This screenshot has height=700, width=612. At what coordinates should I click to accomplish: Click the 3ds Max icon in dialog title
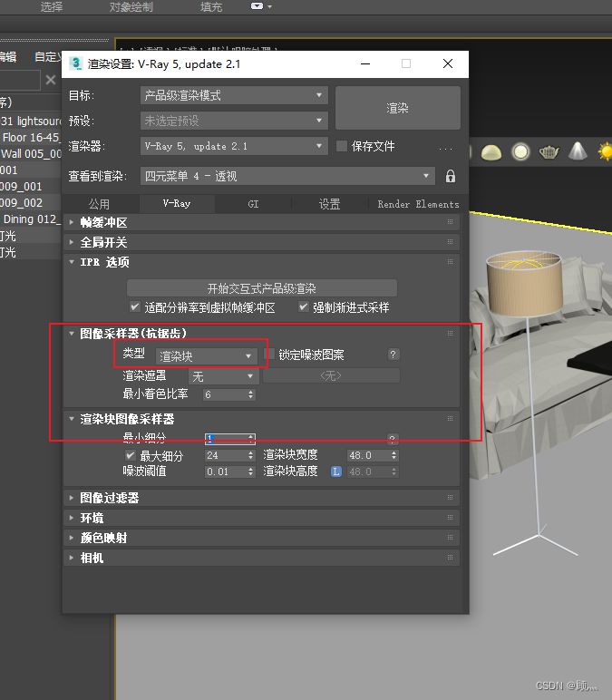75,63
